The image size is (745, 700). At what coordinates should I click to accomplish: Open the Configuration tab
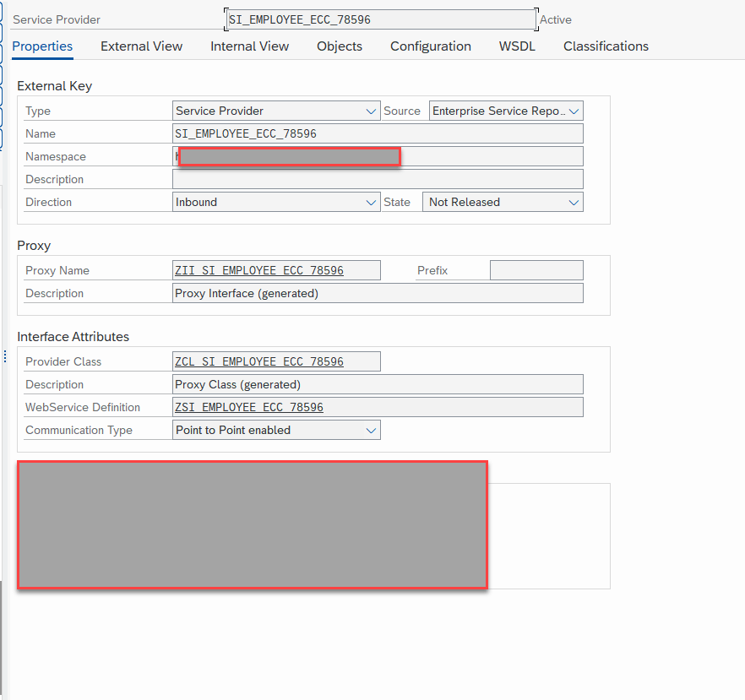coord(430,46)
